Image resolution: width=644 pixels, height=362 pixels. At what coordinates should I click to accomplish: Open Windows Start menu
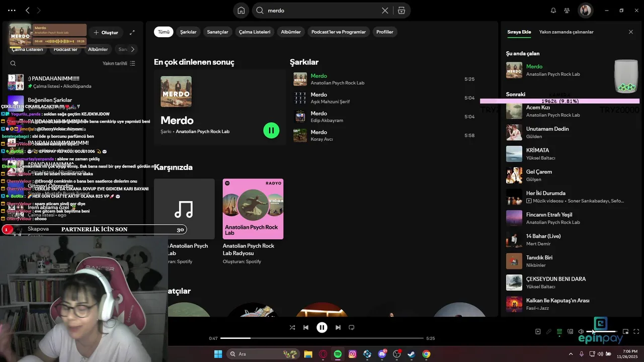tap(218, 354)
